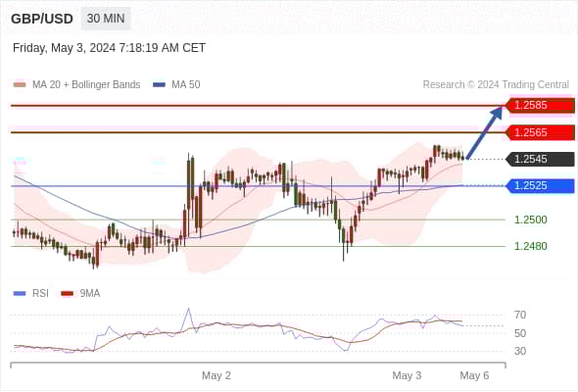Click the RSI 70 level label
Viewport: 578px width, 392px height.
[520, 315]
